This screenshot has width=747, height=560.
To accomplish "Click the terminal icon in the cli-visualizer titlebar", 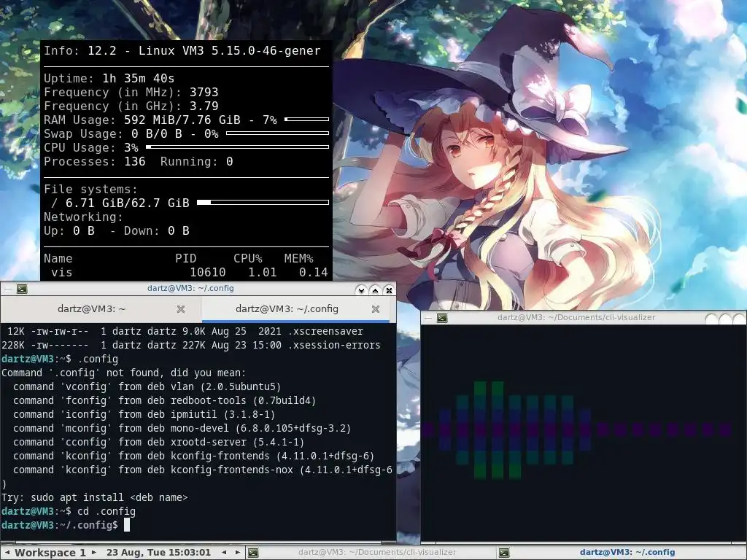I will (442, 318).
